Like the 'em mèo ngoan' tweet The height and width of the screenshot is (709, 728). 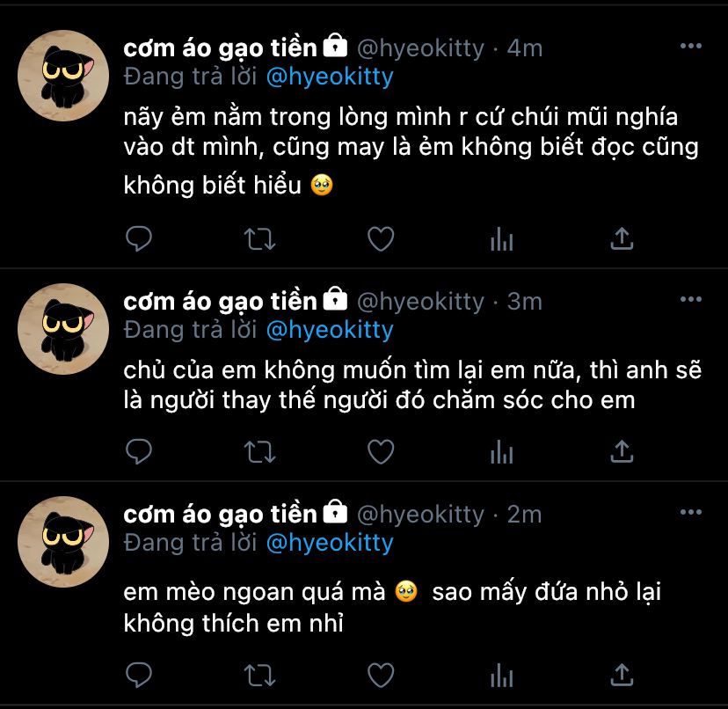(380, 675)
